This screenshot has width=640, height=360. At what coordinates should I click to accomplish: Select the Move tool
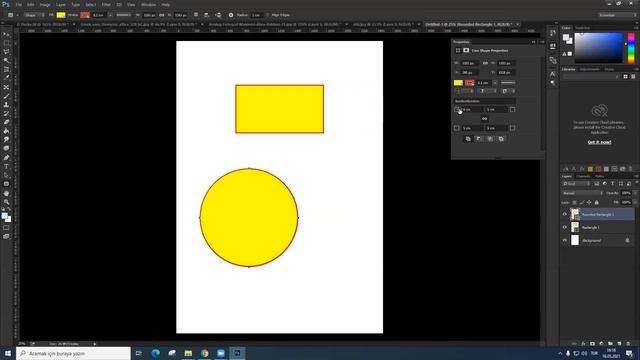pos(6,34)
